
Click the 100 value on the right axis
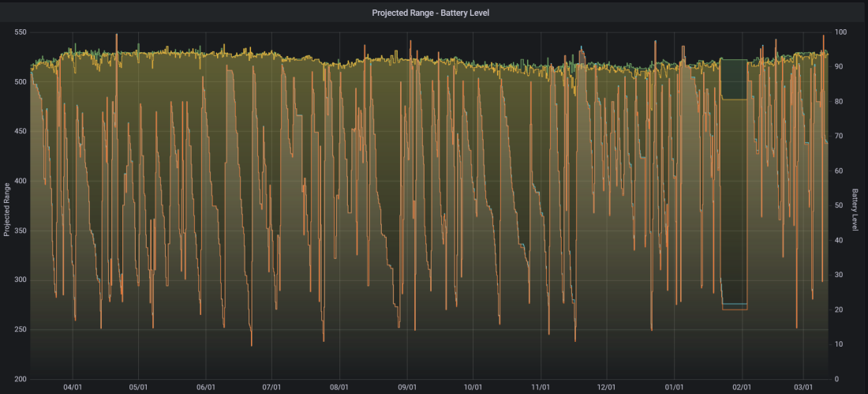840,32
